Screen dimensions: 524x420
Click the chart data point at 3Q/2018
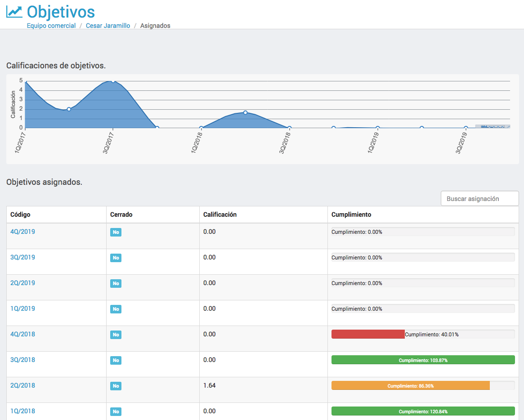289,128
